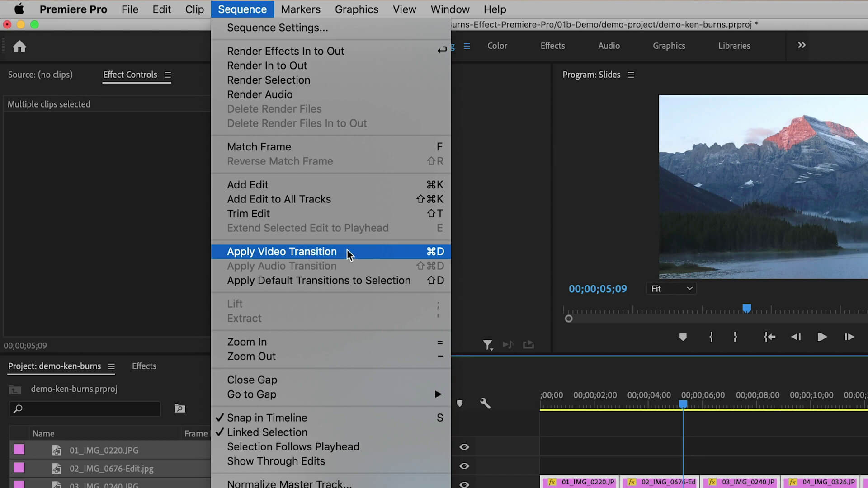This screenshot has width=868, height=488.
Task: Switch to the Color workspace
Action: click(x=497, y=46)
